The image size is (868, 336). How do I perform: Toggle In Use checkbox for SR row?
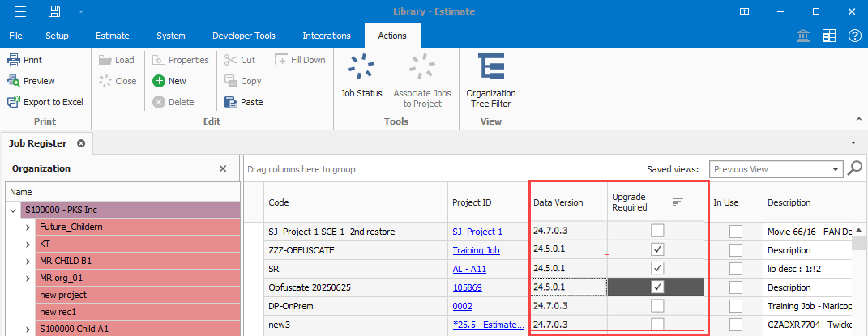pyautogui.click(x=735, y=268)
